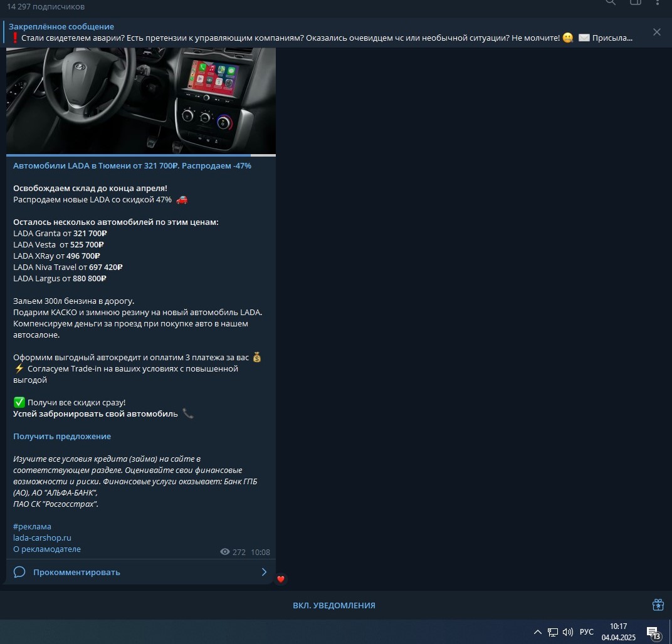Click 'Успей забронировать свой автомобиль' text
The width and height of the screenshot is (672, 644).
point(95,413)
